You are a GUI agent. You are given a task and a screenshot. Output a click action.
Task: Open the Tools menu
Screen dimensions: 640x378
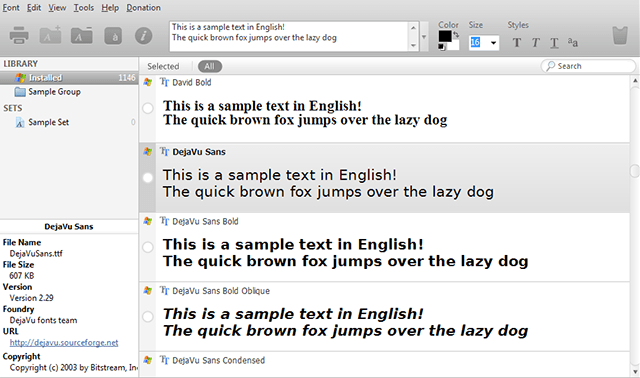click(x=84, y=7)
